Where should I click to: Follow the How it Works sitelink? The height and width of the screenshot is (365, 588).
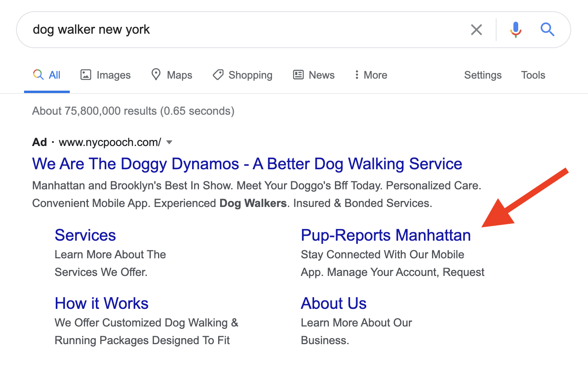pyautogui.click(x=101, y=304)
